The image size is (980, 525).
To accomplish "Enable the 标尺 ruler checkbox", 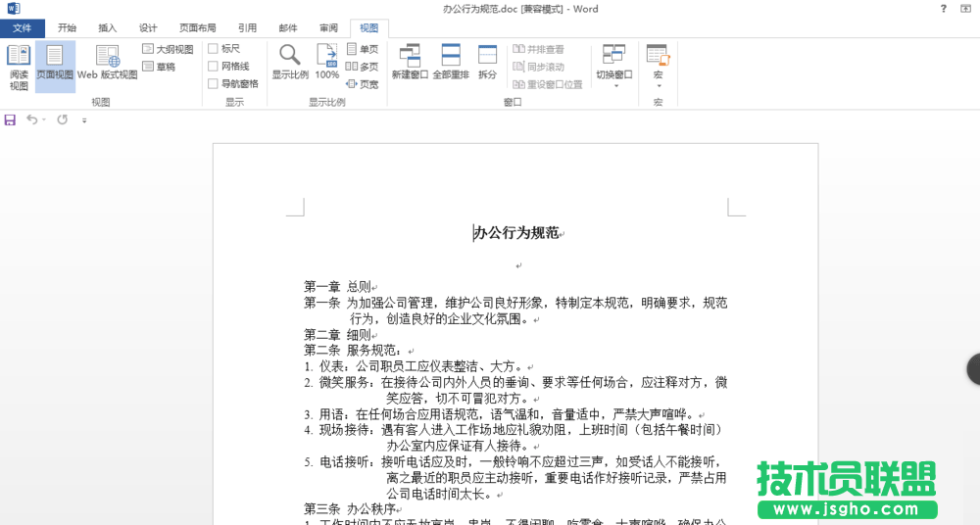I will click(x=213, y=48).
